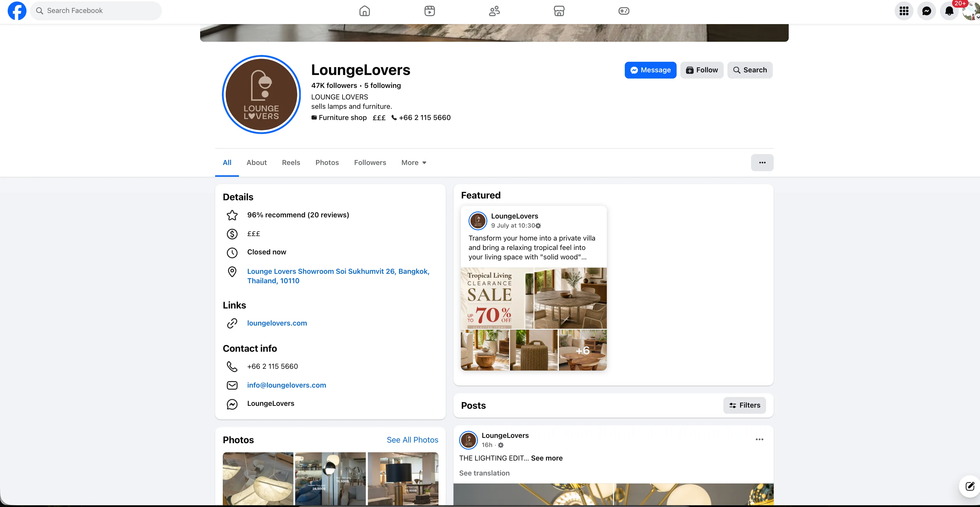Expand the More tab dropdown

click(414, 163)
